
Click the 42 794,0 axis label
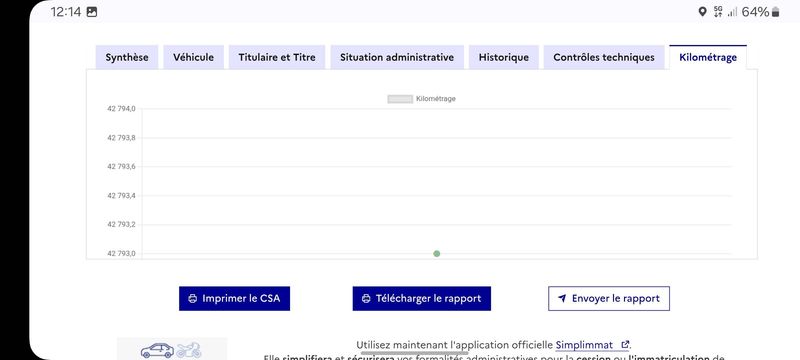[121, 109]
